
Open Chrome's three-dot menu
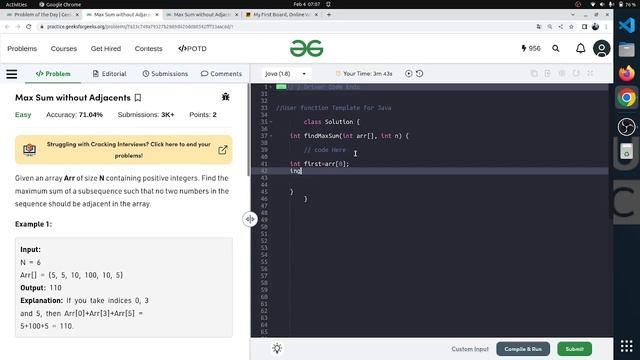pos(606,27)
